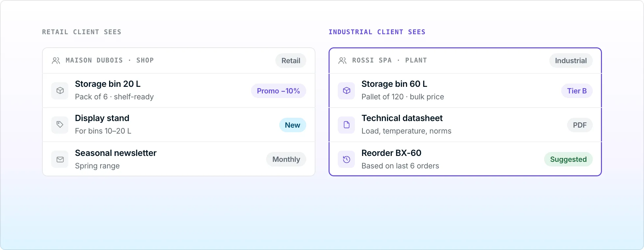The image size is (644, 250).
Task: Select the Storage bin 20 L title
Action: pyautogui.click(x=108, y=84)
